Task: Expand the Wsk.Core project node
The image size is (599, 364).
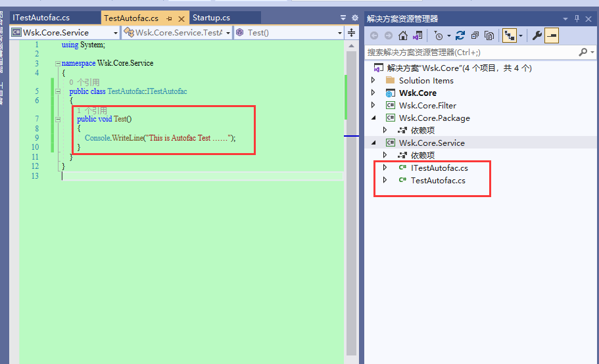Action: point(373,93)
